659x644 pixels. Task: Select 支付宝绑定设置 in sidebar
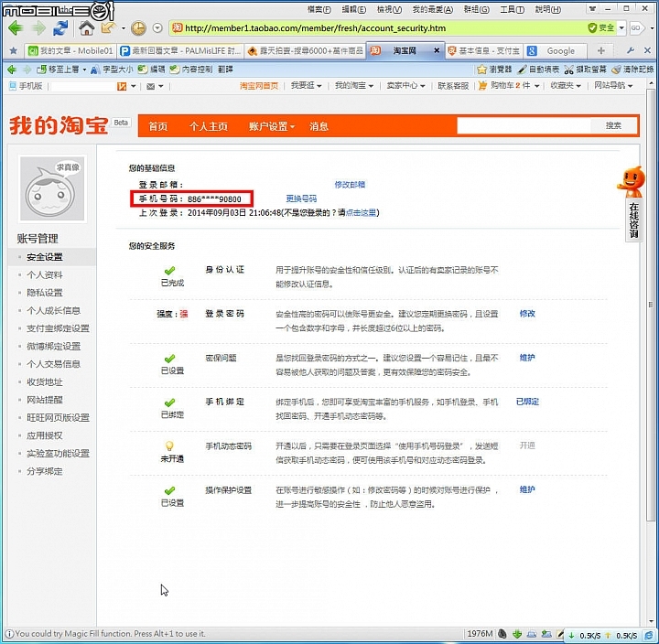click(58, 328)
